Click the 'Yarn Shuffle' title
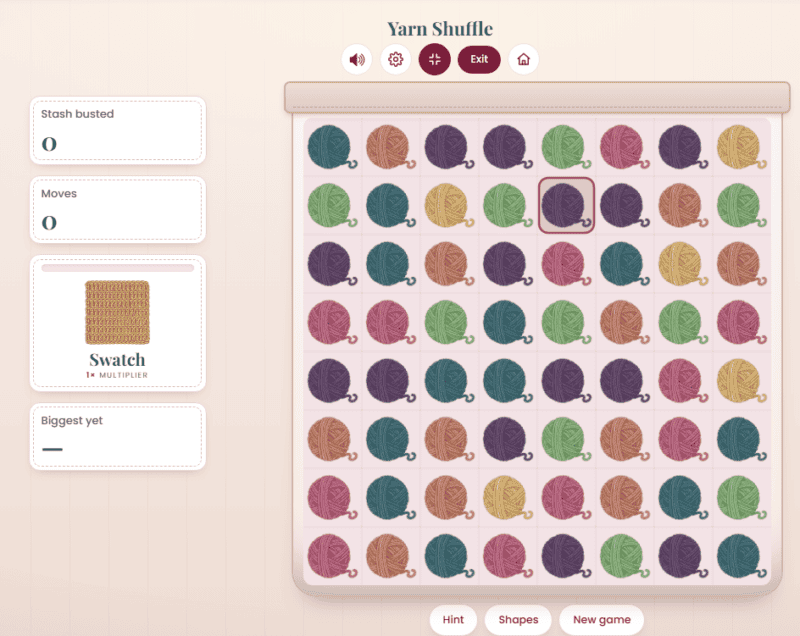The image size is (800, 636). 440,29
